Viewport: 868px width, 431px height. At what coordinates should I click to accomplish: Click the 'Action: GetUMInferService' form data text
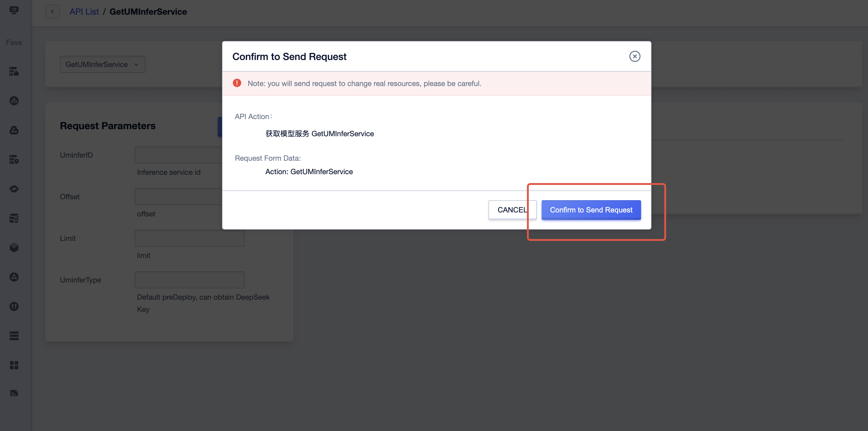tap(309, 172)
